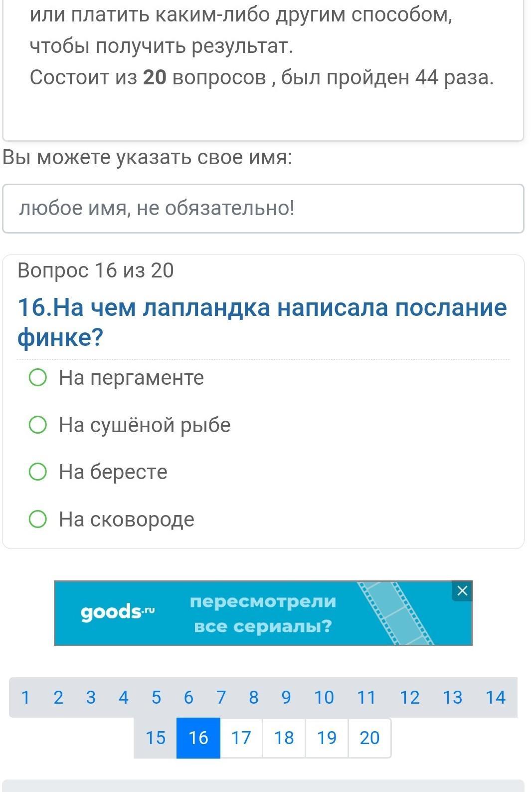The width and height of the screenshot is (532, 792).
Task: Go back to question 15
Action: (156, 738)
